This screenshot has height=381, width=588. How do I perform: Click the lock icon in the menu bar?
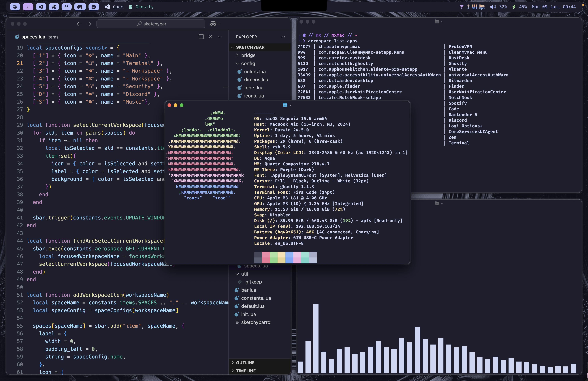tap(66, 7)
